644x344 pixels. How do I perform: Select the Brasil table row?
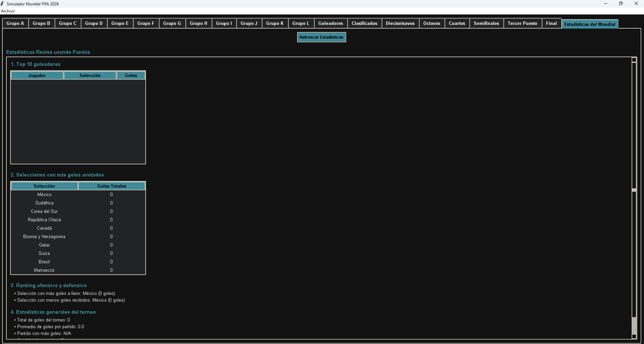pyautogui.click(x=78, y=262)
